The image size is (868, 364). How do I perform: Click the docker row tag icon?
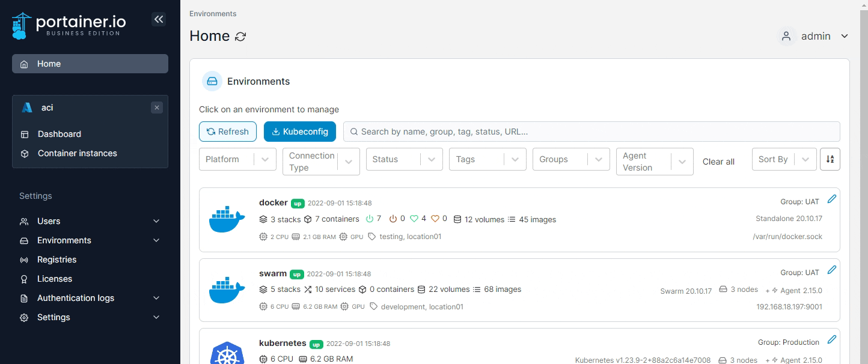coord(372,237)
